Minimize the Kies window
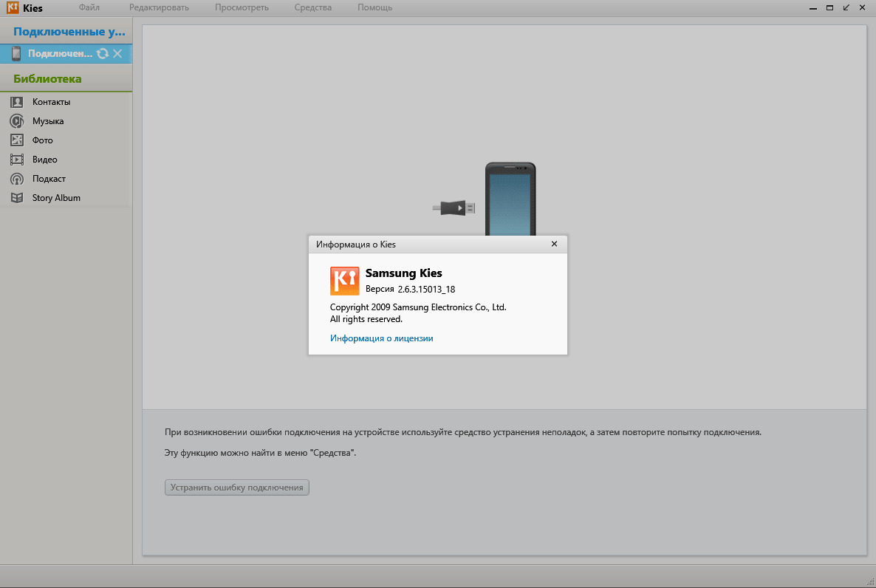Screen dimensions: 876x588 (x=813, y=8)
